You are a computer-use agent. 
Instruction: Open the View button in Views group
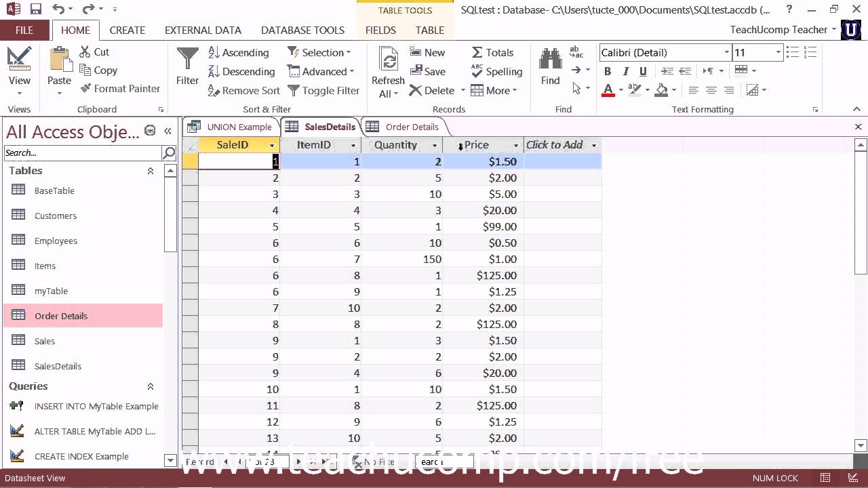pyautogui.click(x=19, y=71)
